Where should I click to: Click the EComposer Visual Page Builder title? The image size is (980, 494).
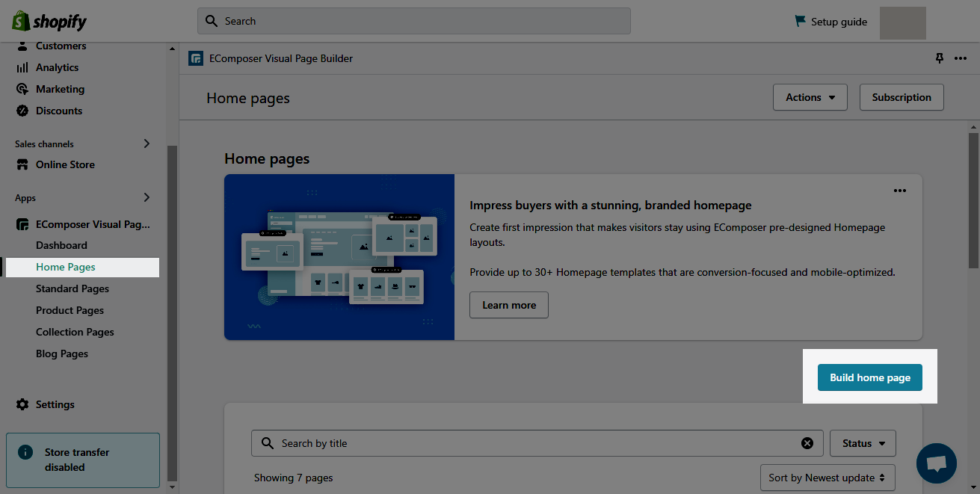(x=281, y=58)
